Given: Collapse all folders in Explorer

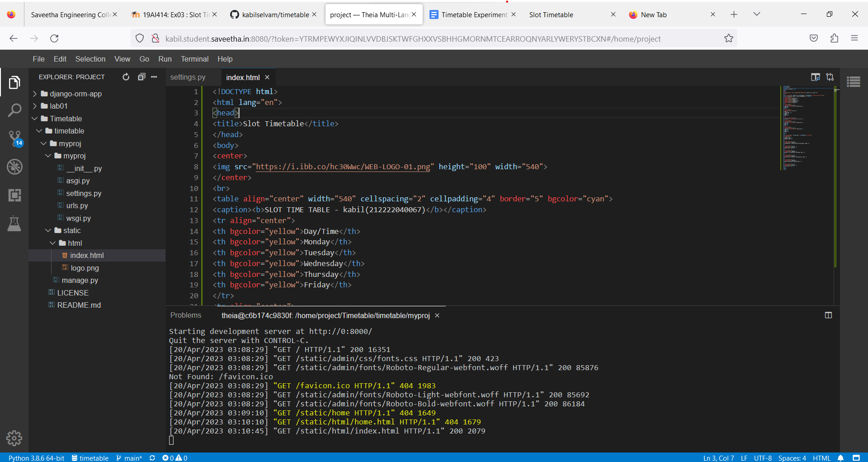Looking at the screenshot, I should click(x=142, y=77).
